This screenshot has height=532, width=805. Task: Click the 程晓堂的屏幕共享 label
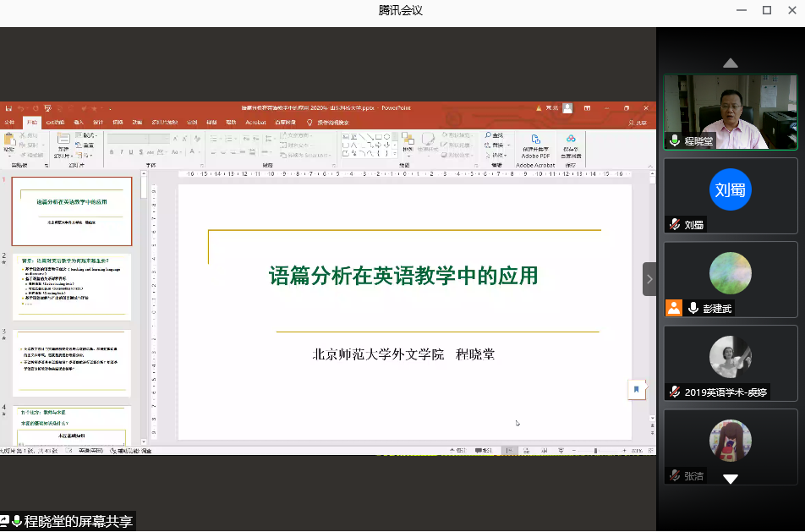point(78,522)
